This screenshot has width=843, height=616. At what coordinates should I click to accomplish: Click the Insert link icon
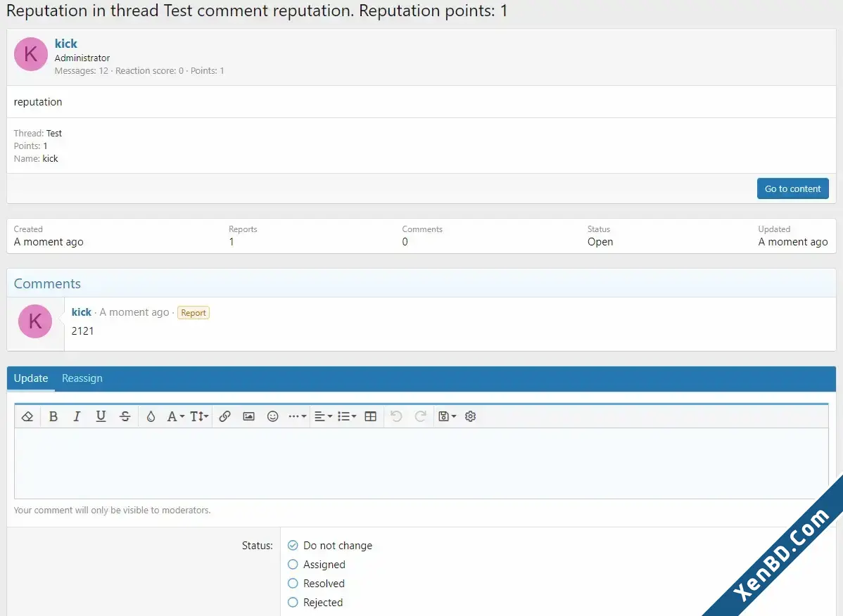[x=224, y=416]
